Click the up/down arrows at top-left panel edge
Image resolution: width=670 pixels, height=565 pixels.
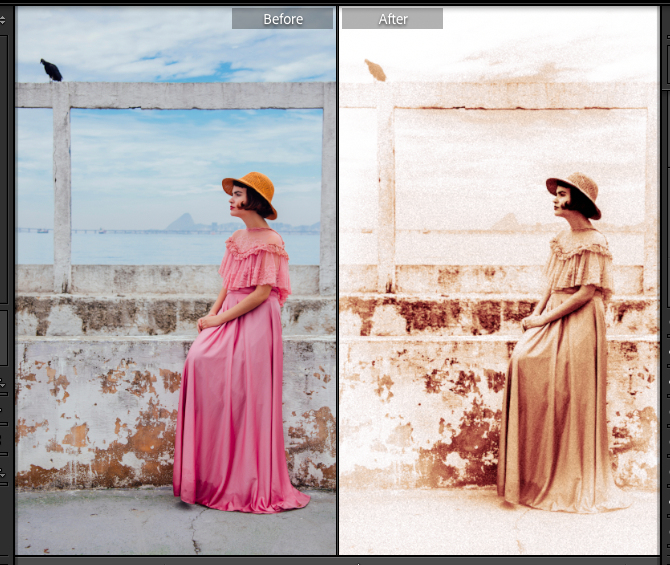(4, 22)
